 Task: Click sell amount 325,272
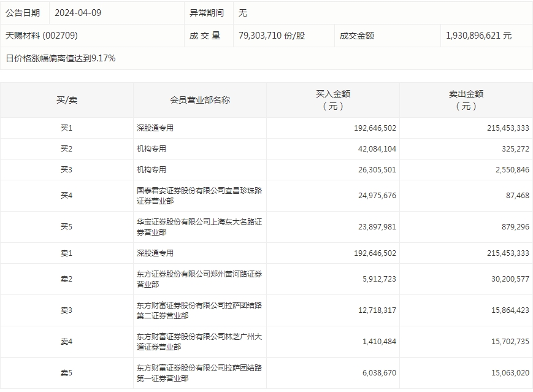[515, 149]
